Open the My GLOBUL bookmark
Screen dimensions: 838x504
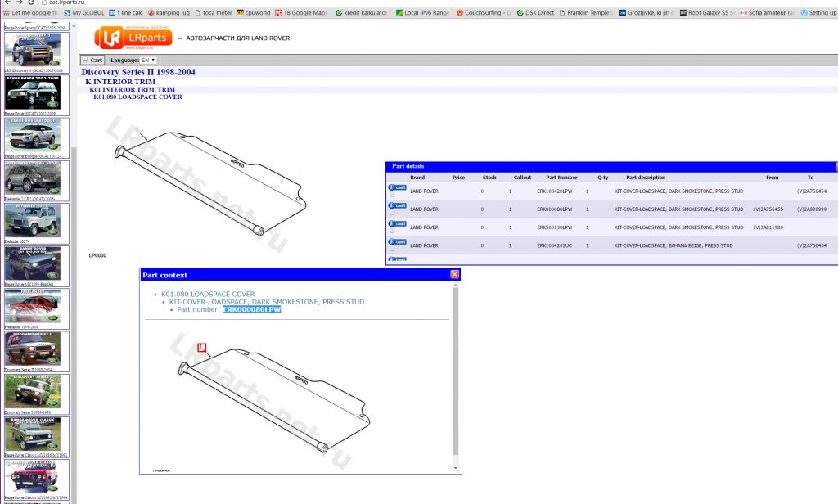84,13
